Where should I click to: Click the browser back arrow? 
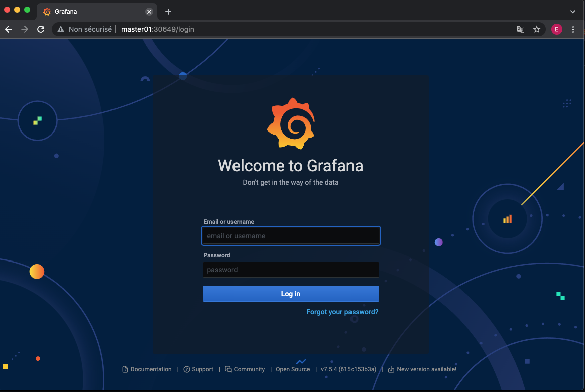9,29
